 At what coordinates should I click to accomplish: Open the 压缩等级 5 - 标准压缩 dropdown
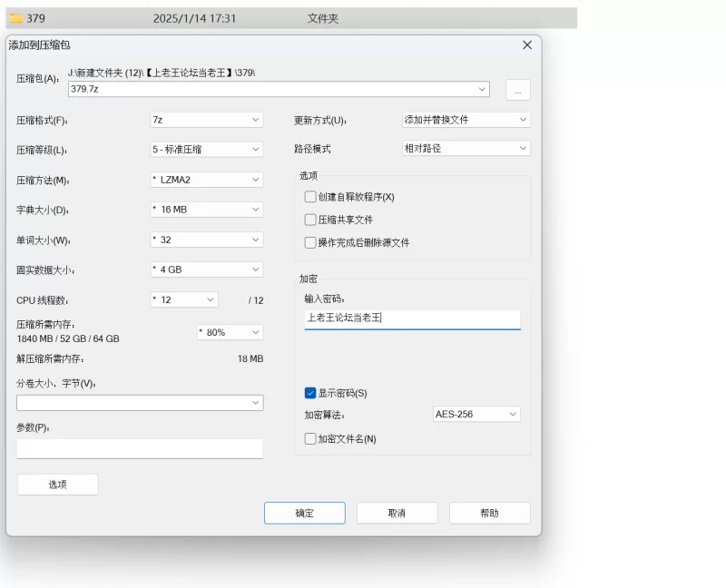click(207, 149)
